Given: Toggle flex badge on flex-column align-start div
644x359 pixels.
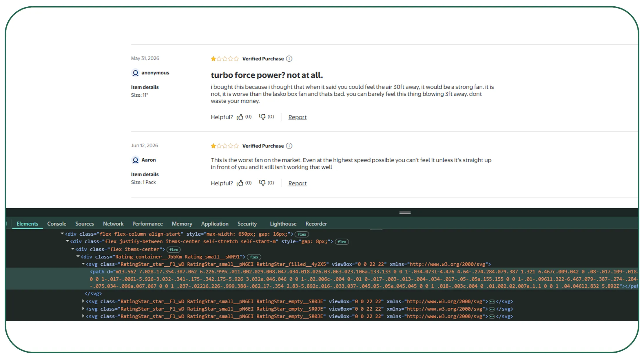Looking at the screenshot, I should point(302,234).
